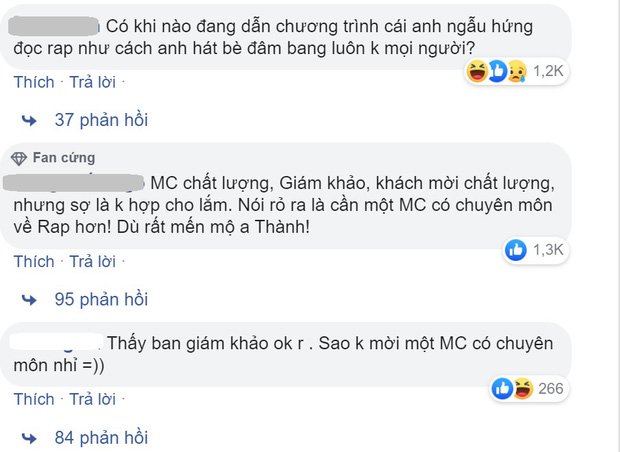Expand the 37 phản hồi replies
This screenshot has width=620, height=452.
[101, 121]
